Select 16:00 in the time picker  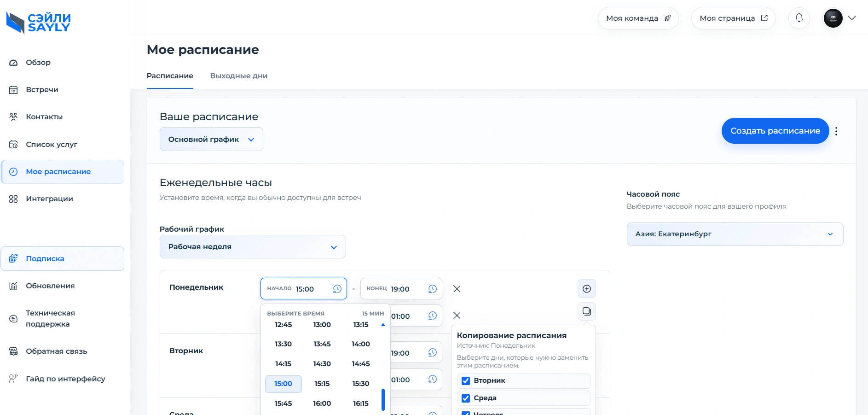pyautogui.click(x=322, y=403)
